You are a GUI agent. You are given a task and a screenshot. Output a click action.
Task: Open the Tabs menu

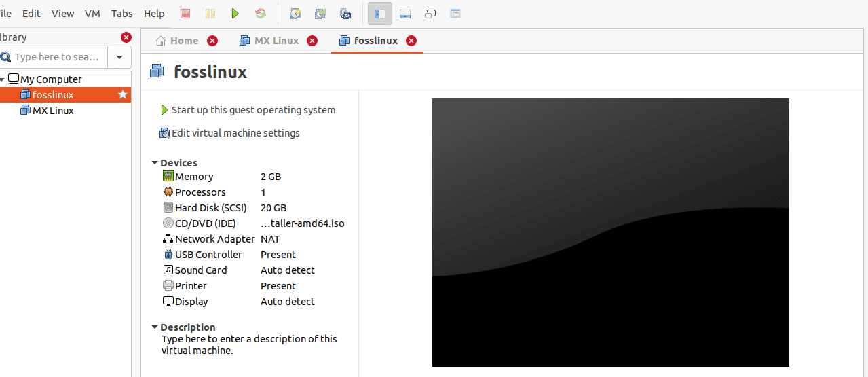coord(122,14)
